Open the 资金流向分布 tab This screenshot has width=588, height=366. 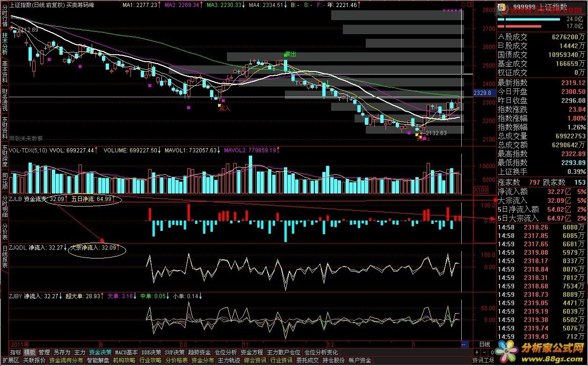[x=66, y=360]
